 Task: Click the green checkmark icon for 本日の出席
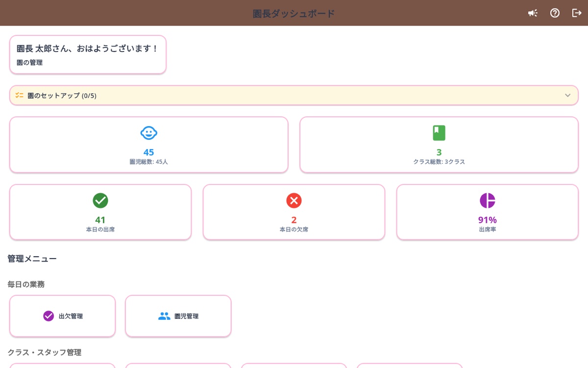(100, 201)
